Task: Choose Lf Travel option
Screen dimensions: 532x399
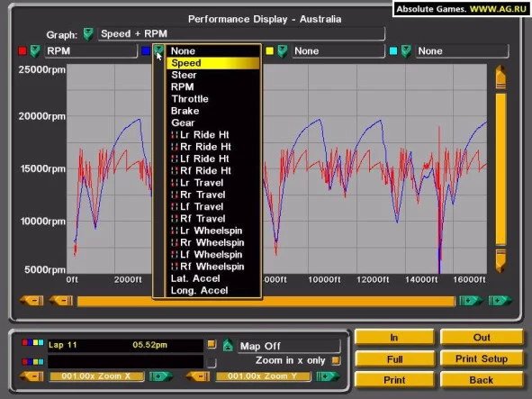Action: click(x=213, y=206)
